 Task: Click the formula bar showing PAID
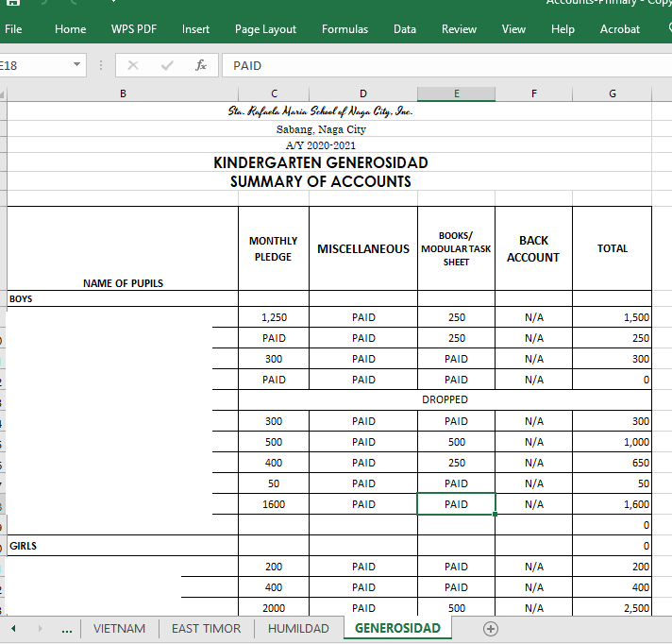tap(444, 65)
